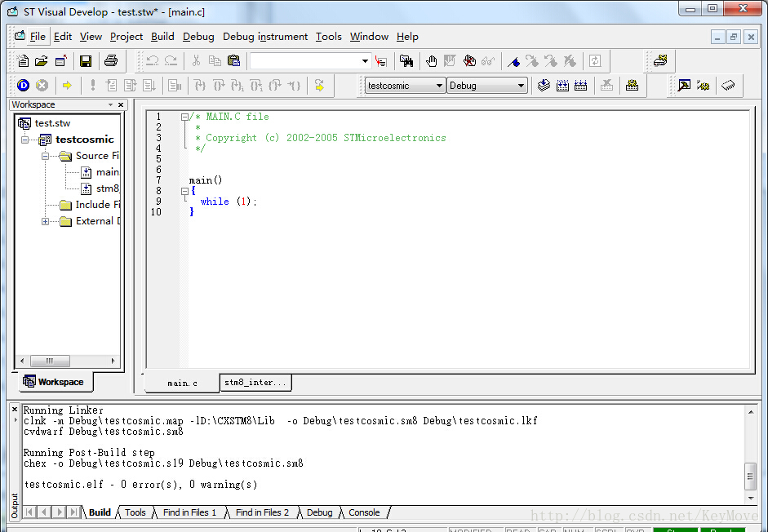Click the Save file floppy disk icon
The width and height of the screenshot is (768, 532).
pos(85,61)
